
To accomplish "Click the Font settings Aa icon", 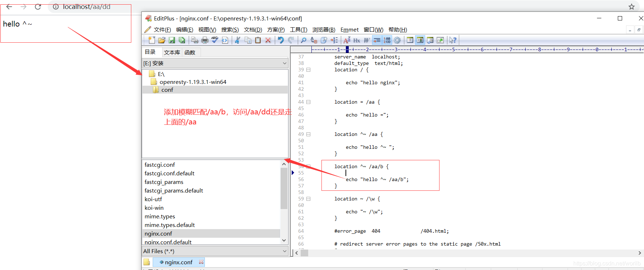I will [347, 40].
